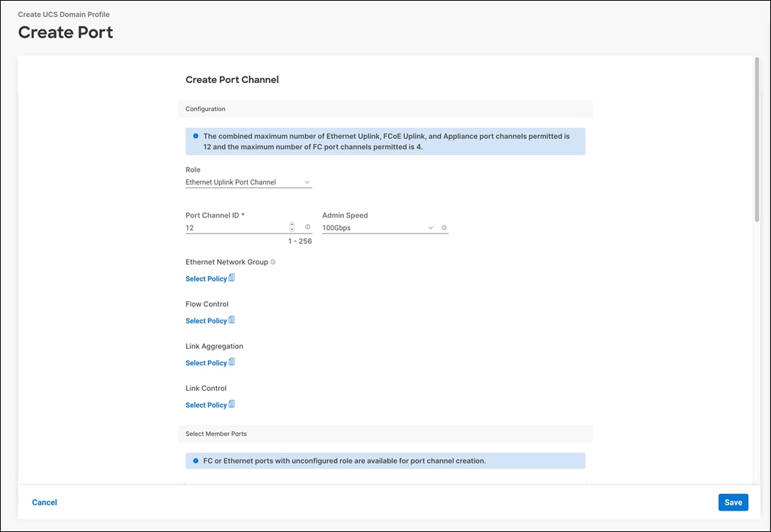Click the Save button
Viewport: 771px width, 532px height.
tap(733, 502)
